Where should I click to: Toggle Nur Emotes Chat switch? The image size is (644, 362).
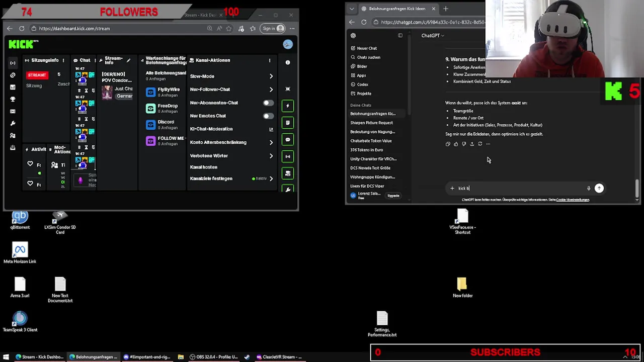[x=268, y=116]
